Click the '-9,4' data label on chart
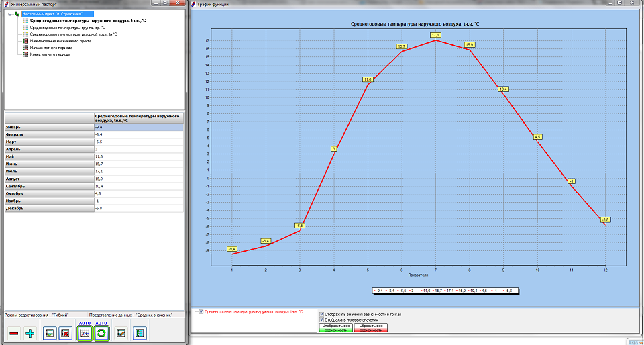Screen dimensions: 644x345 coord(232,249)
